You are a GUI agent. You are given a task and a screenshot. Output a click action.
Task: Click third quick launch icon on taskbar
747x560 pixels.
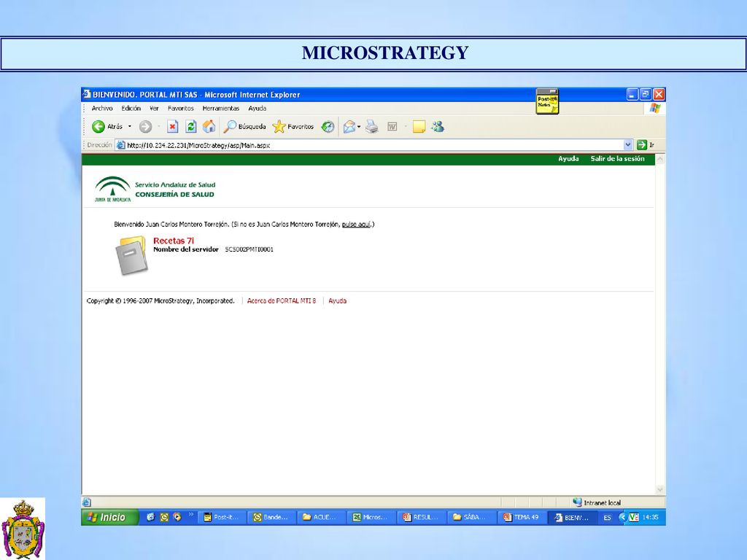177,517
